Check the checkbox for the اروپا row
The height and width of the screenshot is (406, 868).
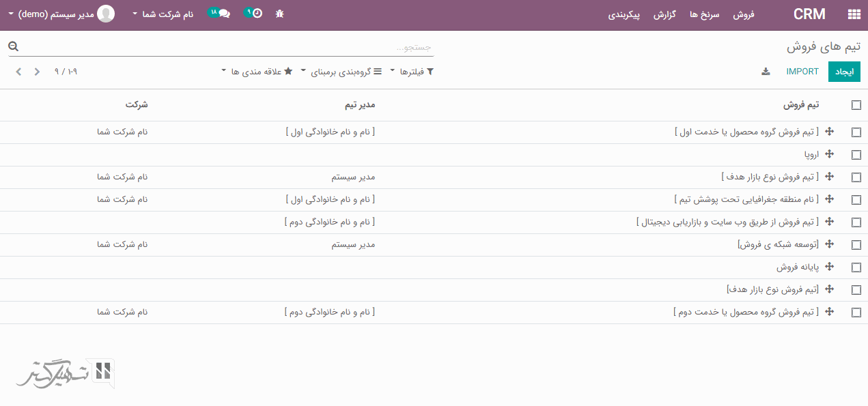[856, 154]
